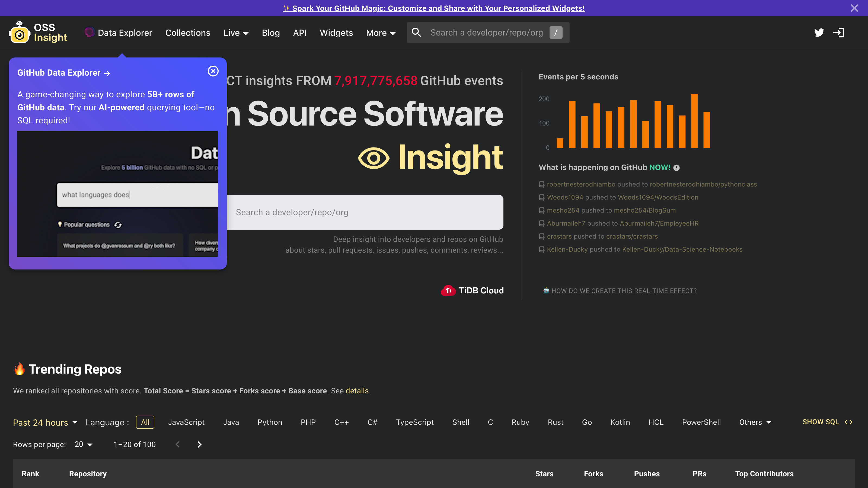
Task: Open the API page
Action: (x=299, y=33)
